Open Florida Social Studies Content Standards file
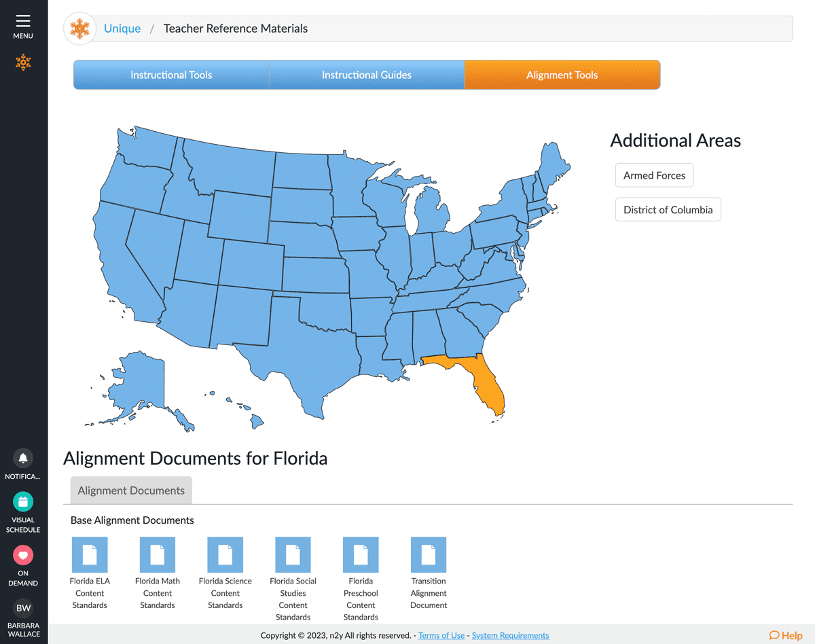The width and height of the screenshot is (815, 644). [293, 555]
